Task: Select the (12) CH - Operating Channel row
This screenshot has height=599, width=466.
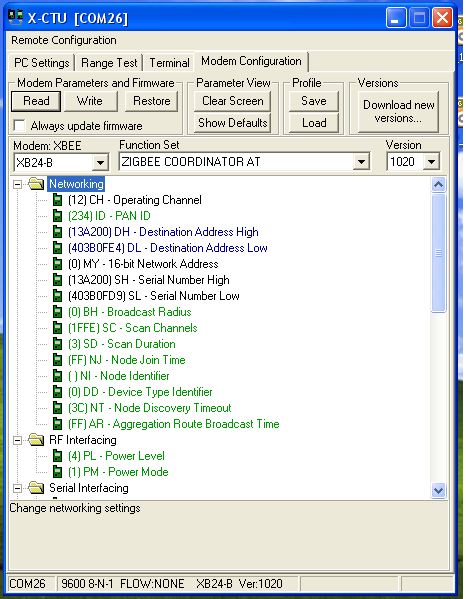Action: 134,200
